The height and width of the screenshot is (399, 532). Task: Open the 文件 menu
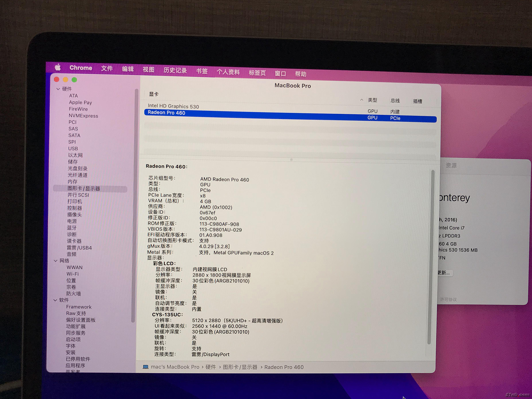107,68
